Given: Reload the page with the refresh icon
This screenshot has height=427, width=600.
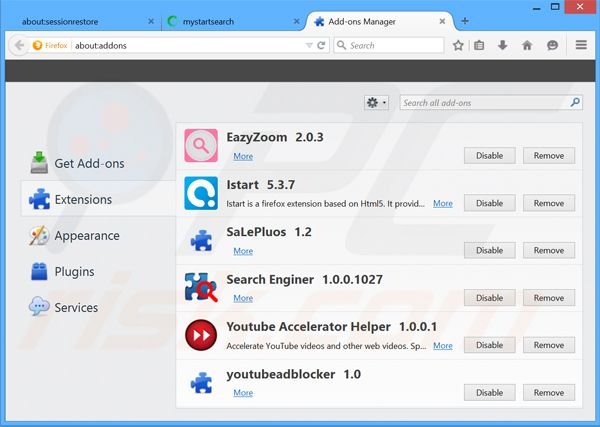Looking at the screenshot, I should tap(321, 46).
